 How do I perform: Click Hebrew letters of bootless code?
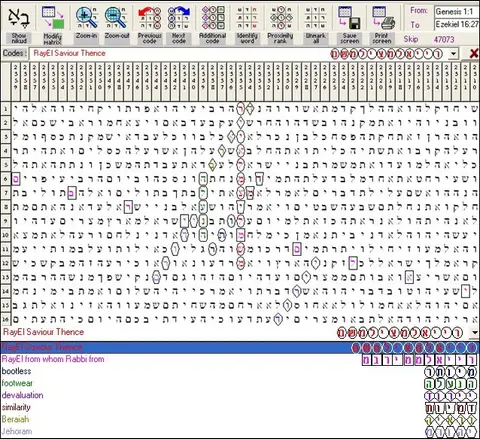(451, 372)
